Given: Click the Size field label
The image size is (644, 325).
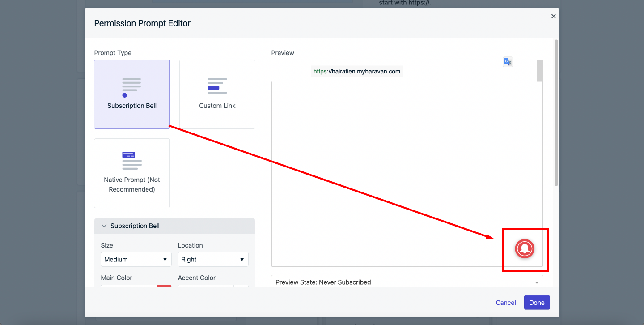Looking at the screenshot, I should click(107, 245).
